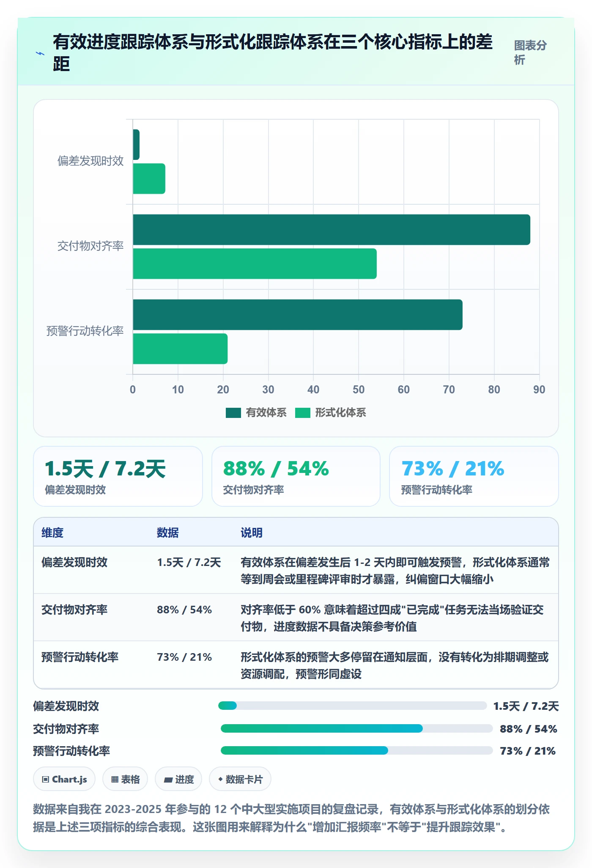Click the light green 预警行动转化率 bar at 21

click(180, 349)
